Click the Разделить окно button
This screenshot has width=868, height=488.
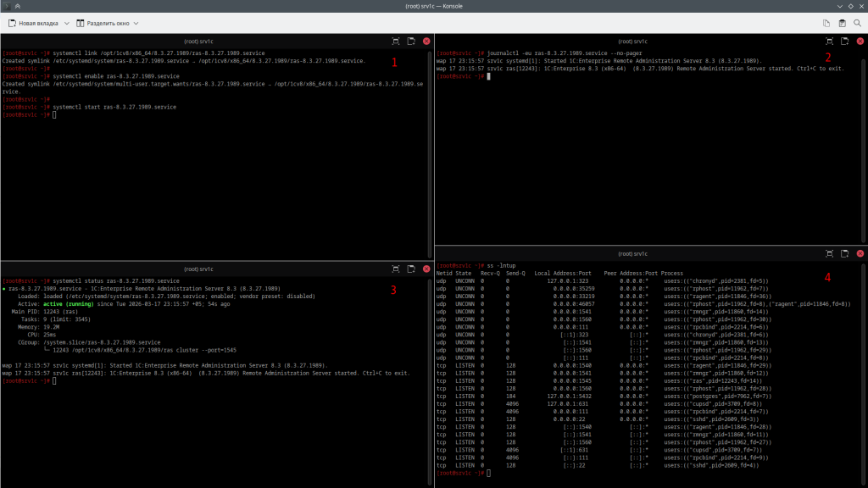tap(103, 23)
